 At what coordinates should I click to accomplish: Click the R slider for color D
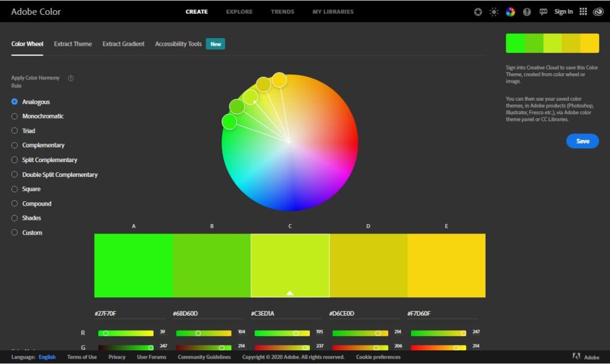(x=360, y=333)
